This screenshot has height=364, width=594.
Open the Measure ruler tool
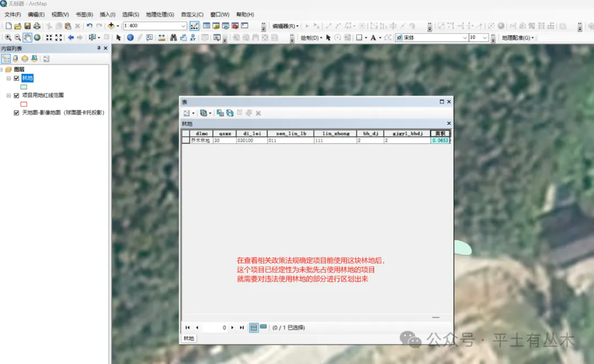[162, 37]
